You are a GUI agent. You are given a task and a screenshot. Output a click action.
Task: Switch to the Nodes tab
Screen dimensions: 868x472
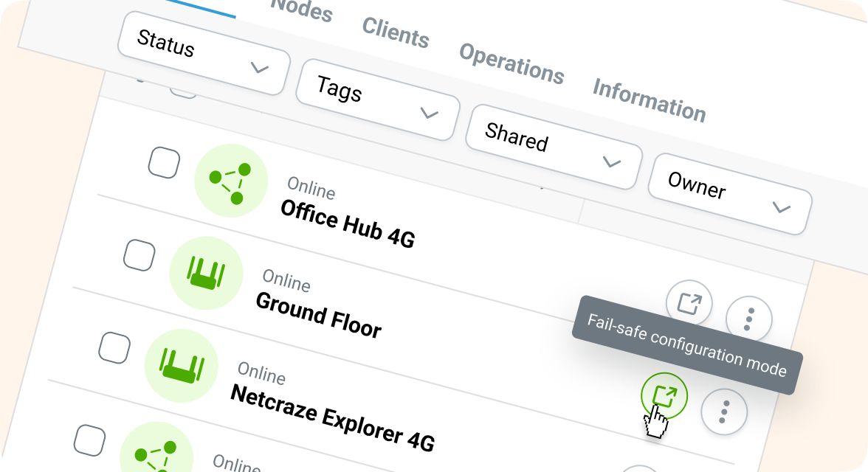pyautogui.click(x=302, y=10)
